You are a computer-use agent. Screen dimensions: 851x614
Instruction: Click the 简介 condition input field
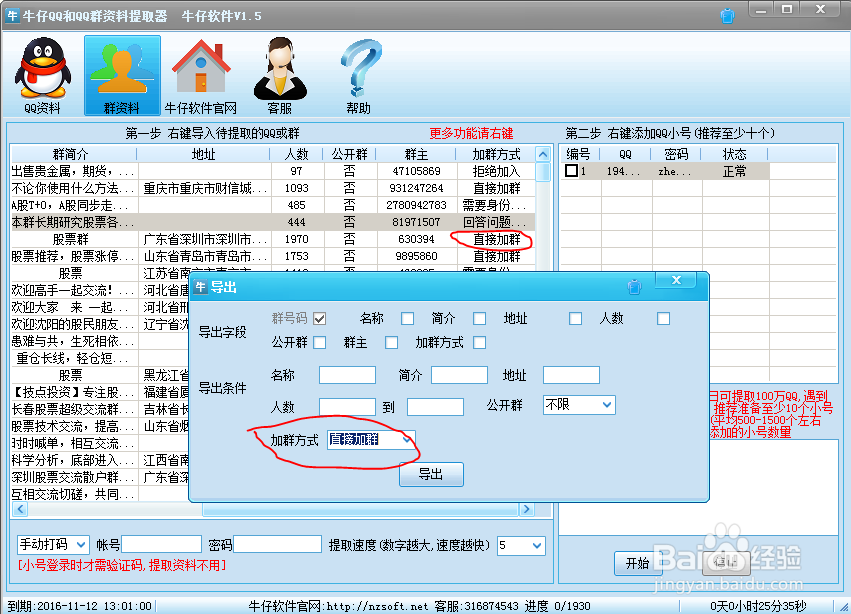click(x=459, y=375)
